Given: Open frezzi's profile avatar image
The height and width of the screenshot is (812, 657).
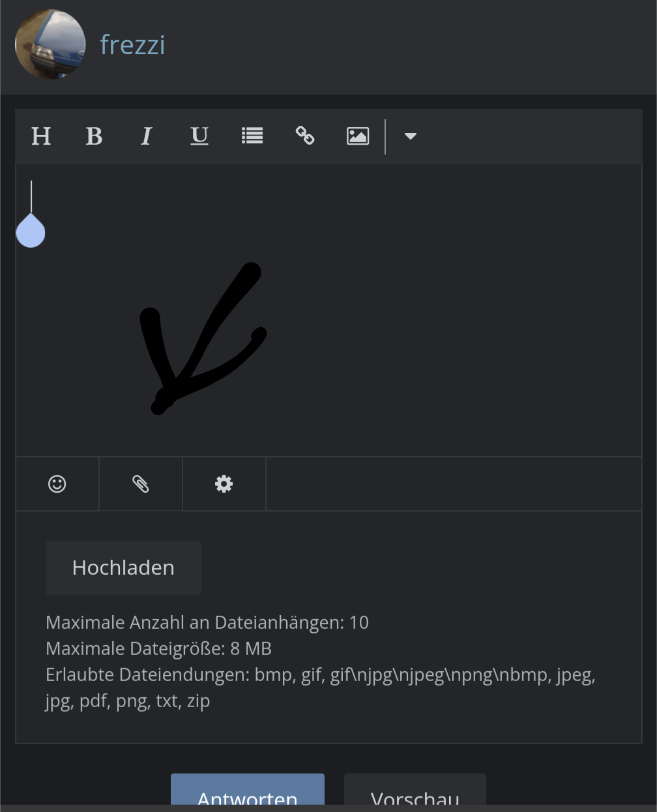Looking at the screenshot, I should point(50,44).
